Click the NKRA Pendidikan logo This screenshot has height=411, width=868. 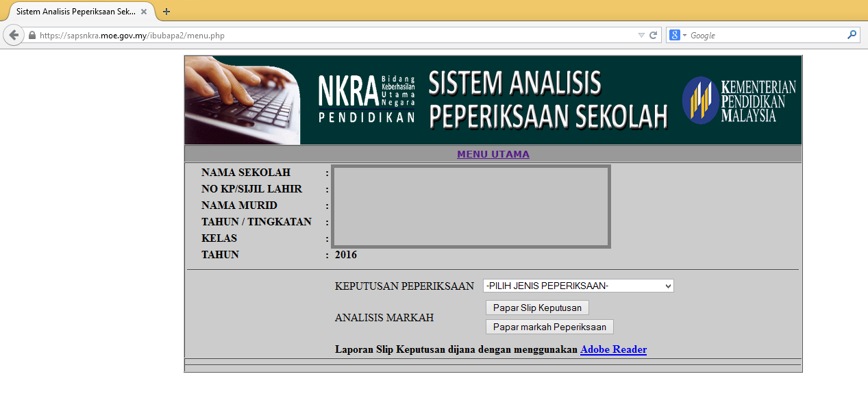[x=367, y=99]
